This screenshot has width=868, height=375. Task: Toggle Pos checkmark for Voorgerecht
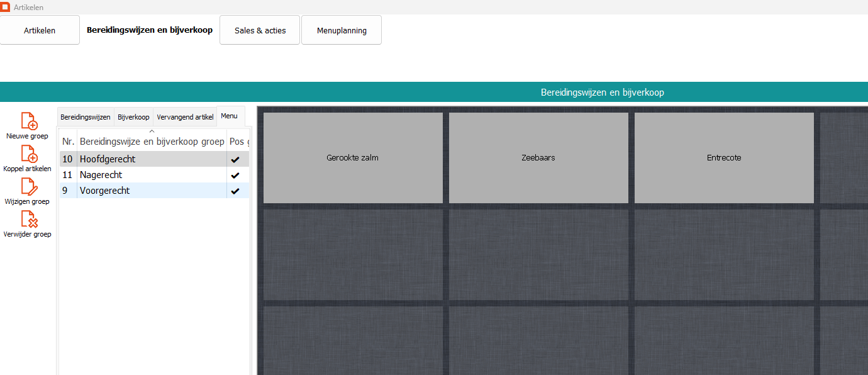pos(235,191)
